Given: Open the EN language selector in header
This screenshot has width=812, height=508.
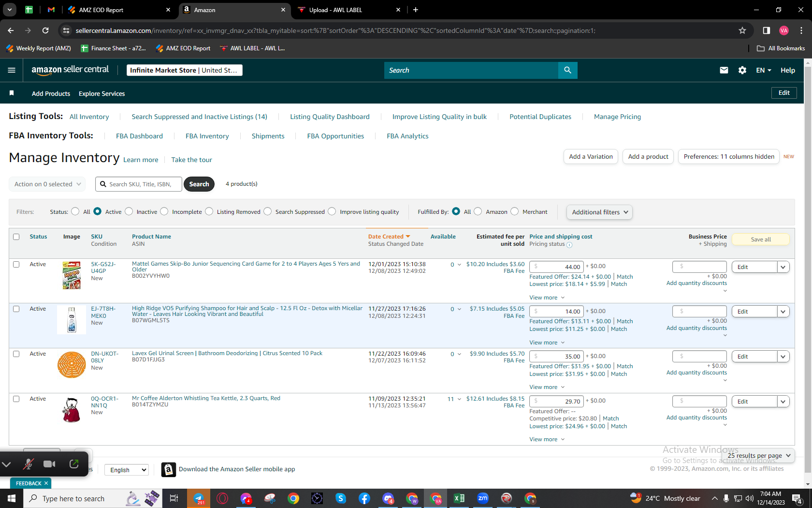Looking at the screenshot, I should coord(764,70).
